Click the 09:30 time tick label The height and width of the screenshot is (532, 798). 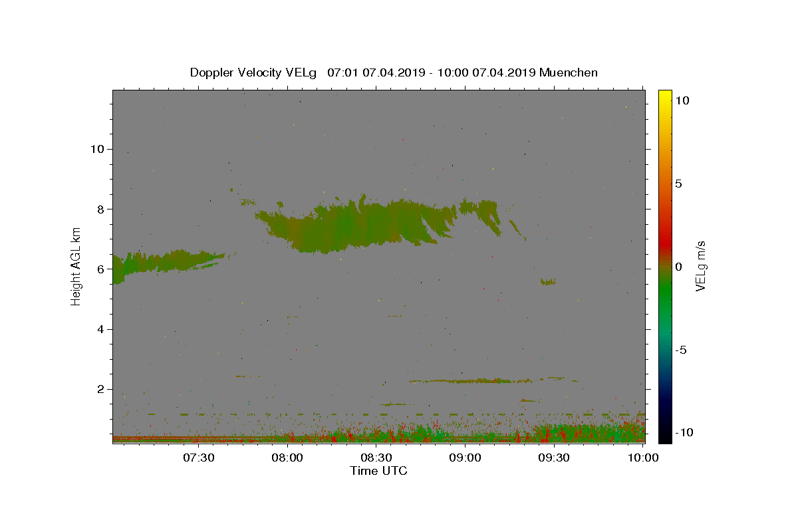554,458
